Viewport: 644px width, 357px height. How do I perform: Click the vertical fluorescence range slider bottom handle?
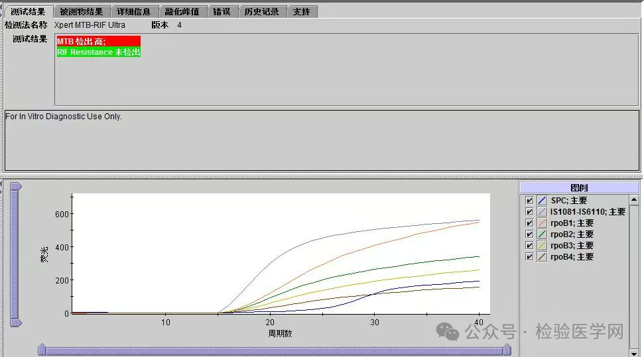pos(16,323)
